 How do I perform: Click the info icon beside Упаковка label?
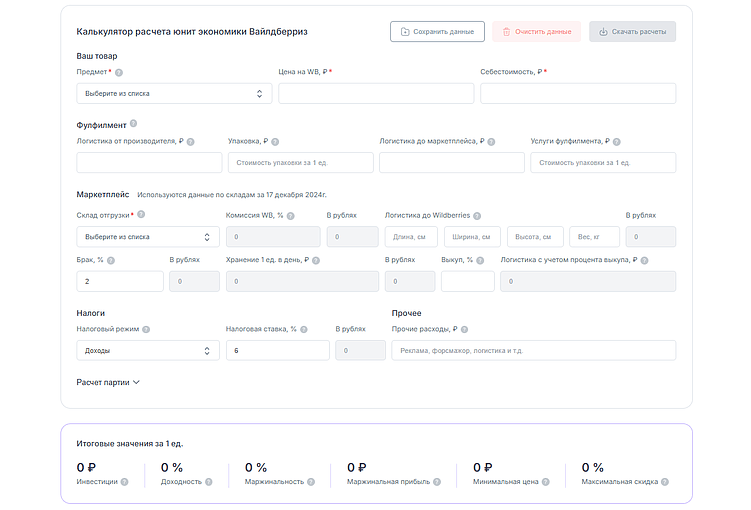(275, 142)
